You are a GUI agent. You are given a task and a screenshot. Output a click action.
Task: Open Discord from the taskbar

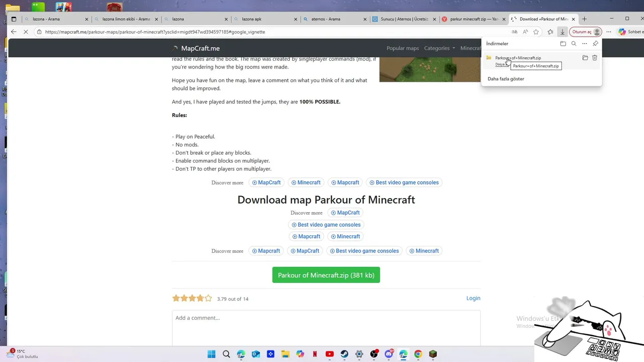(389, 354)
